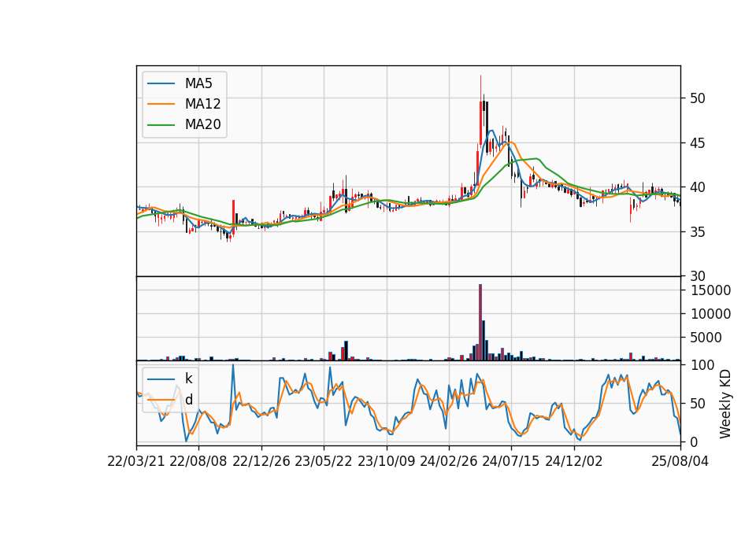The height and width of the screenshot is (543, 756).
Task: Click the blue MA5 legend line sample
Action: pos(161,84)
